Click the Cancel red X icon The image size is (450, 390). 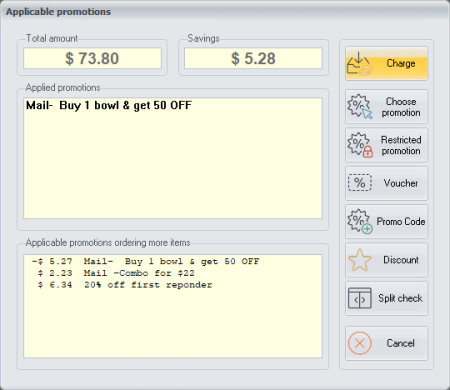point(360,343)
